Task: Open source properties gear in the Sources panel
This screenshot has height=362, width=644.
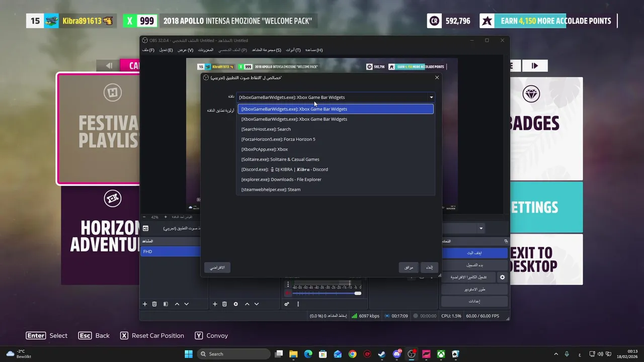Action: [x=235, y=304]
